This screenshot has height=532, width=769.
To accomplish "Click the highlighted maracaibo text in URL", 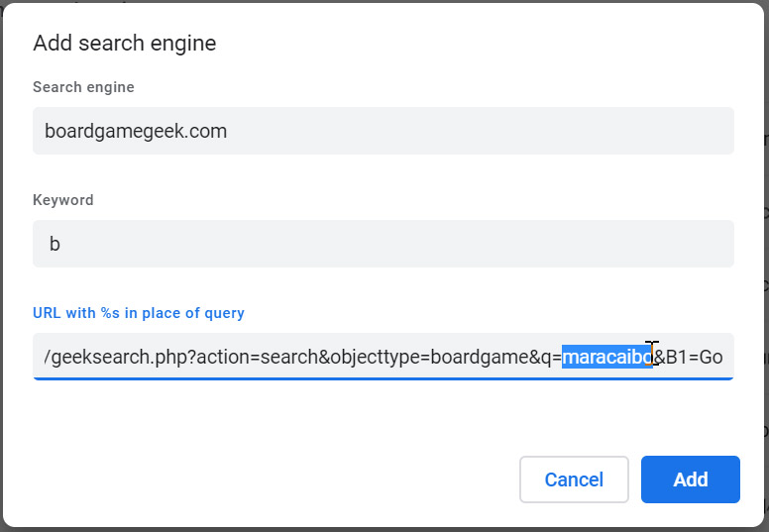I will point(607,357).
